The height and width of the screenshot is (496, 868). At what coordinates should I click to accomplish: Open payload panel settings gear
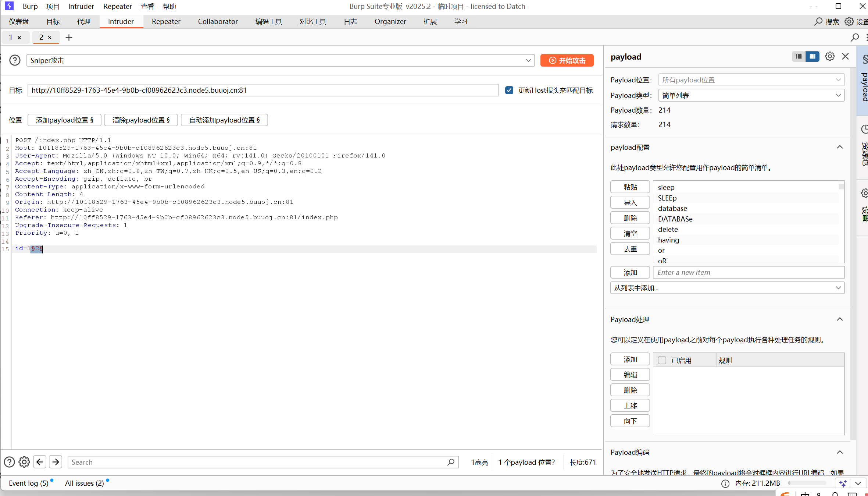pyautogui.click(x=830, y=57)
